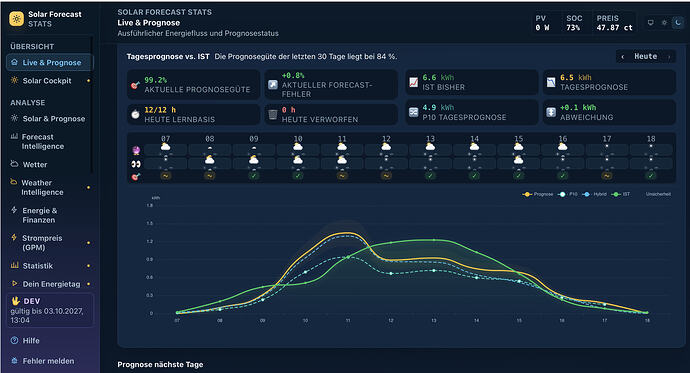
Task: Click the 15 hour observed weather icon
Action: pyautogui.click(x=518, y=161)
